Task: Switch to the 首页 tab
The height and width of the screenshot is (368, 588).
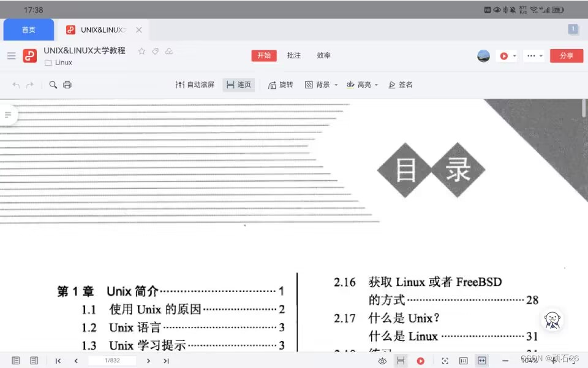Action: [x=29, y=29]
